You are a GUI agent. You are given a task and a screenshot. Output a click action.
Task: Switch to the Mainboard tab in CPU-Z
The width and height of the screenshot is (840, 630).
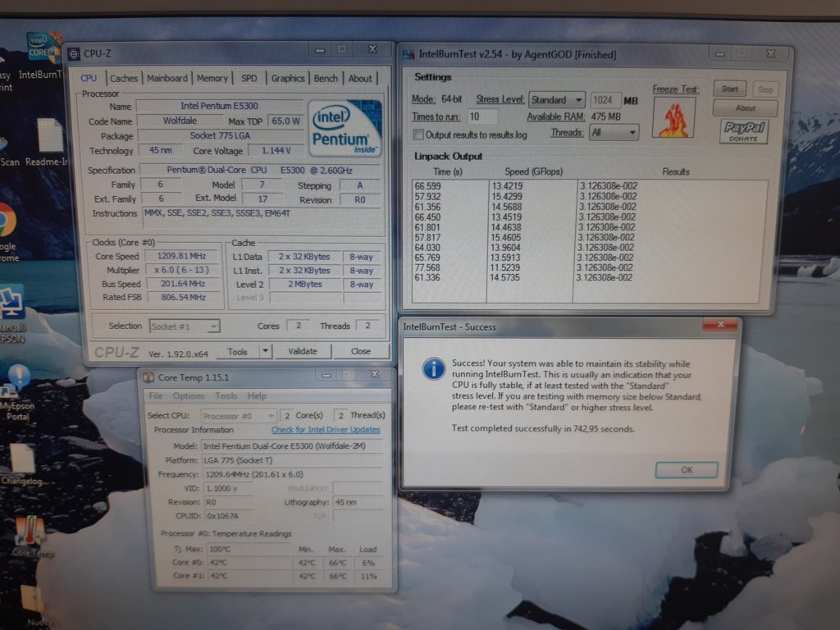pos(167,78)
